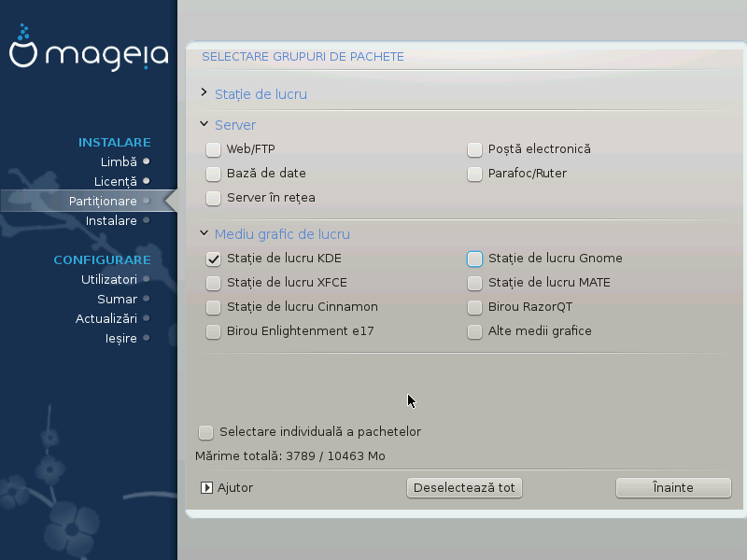Click the Deselectează tot button
The height and width of the screenshot is (560, 747).
(x=464, y=488)
